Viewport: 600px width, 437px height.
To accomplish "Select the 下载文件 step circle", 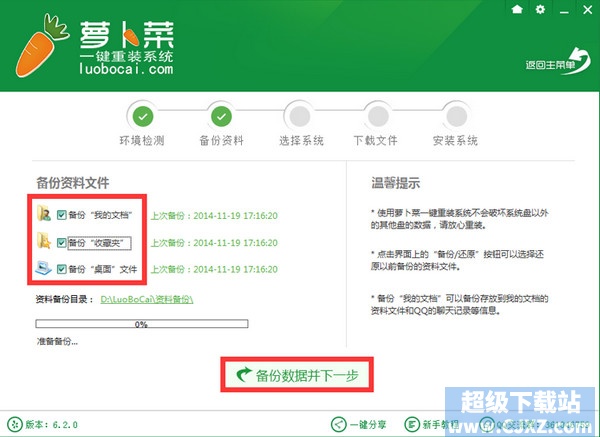I will [x=378, y=116].
